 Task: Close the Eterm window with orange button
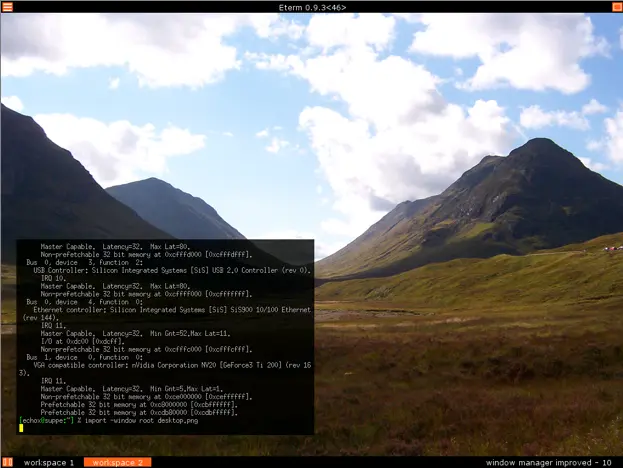click(x=616, y=7)
